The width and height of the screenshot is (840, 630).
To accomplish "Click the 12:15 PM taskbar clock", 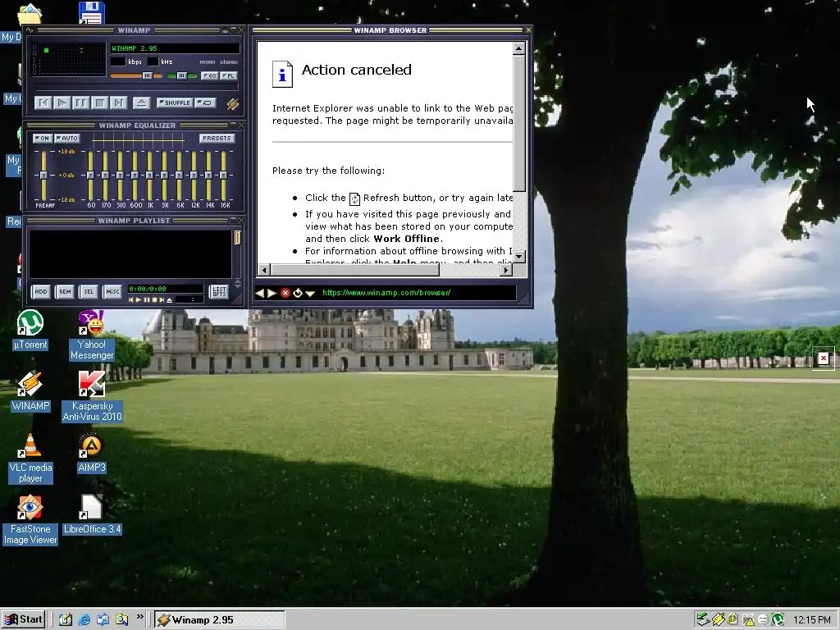I will 812,620.
